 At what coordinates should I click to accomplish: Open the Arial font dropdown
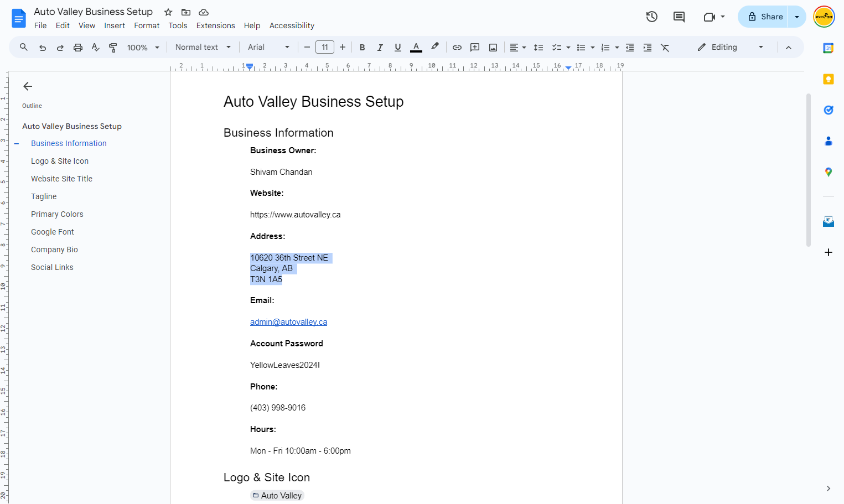point(269,48)
